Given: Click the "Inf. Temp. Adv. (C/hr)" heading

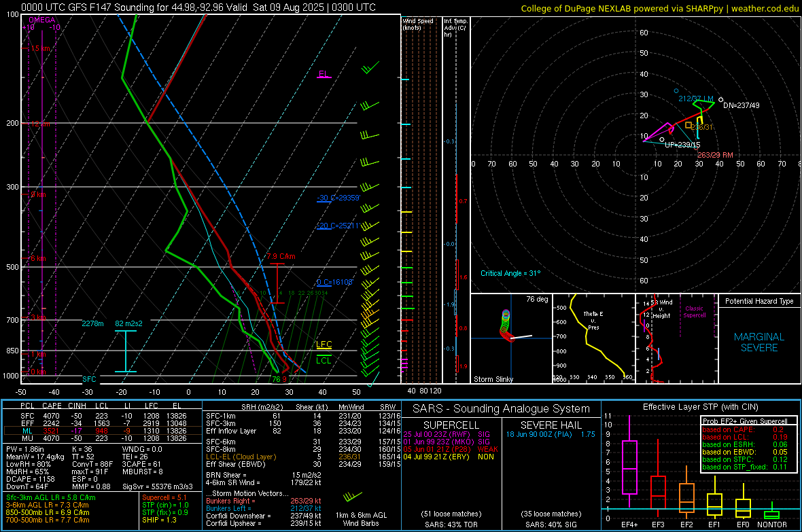Looking at the screenshot, I should (455, 28).
